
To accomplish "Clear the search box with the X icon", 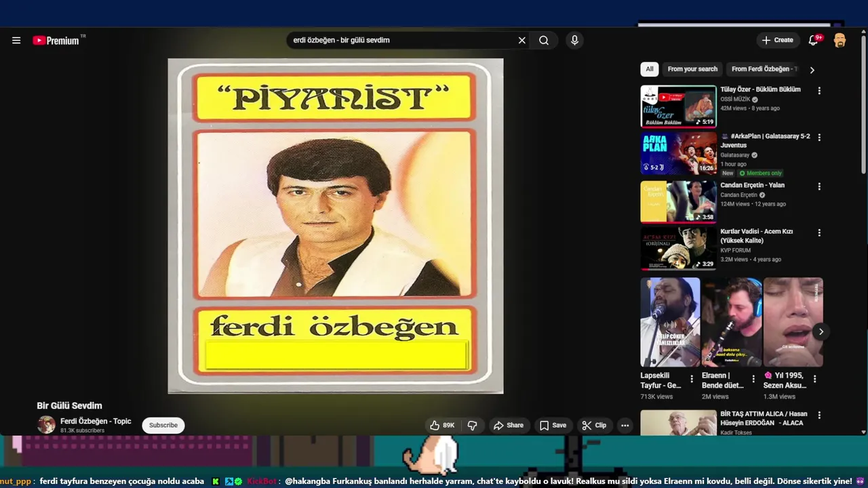I will point(522,41).
